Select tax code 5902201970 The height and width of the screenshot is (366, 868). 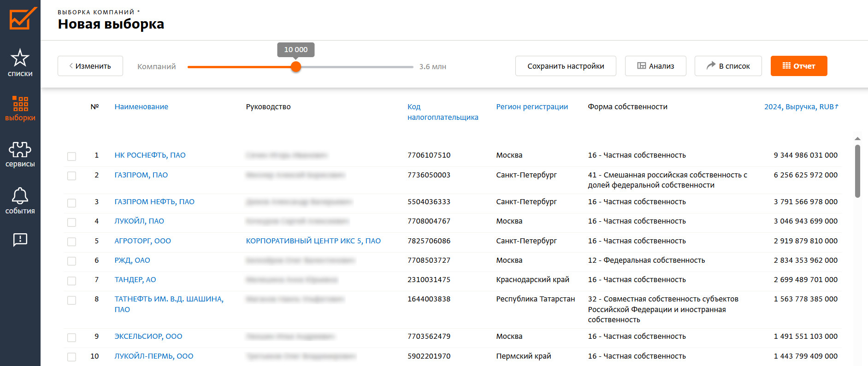(x=429, y=356)
